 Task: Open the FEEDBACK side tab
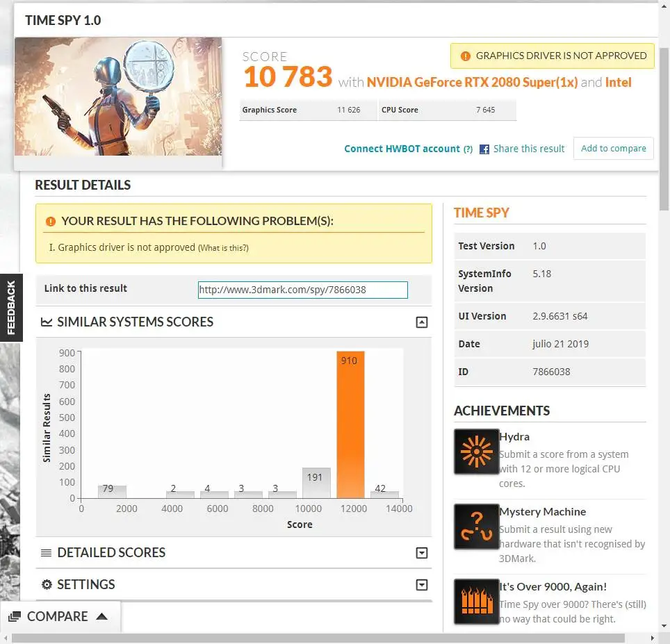[11, 308]
